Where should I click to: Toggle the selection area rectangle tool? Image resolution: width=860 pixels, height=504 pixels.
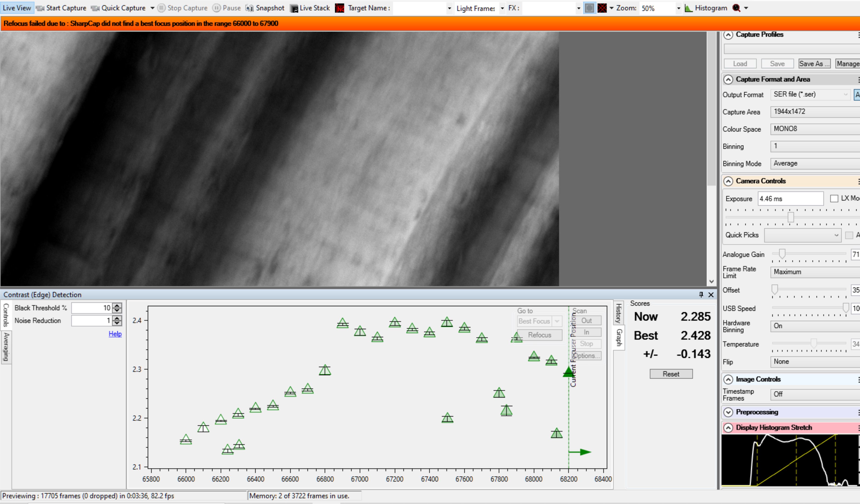click(589, 8)
